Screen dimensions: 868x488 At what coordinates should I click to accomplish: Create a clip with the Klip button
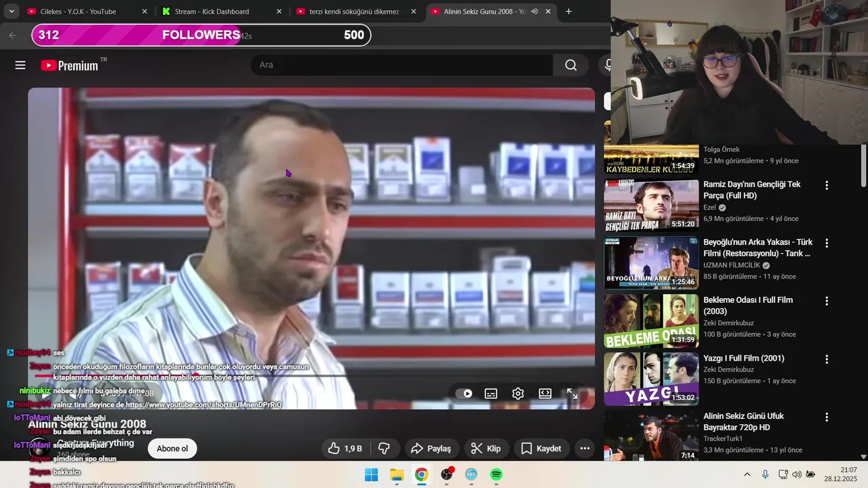pos(486,449)
